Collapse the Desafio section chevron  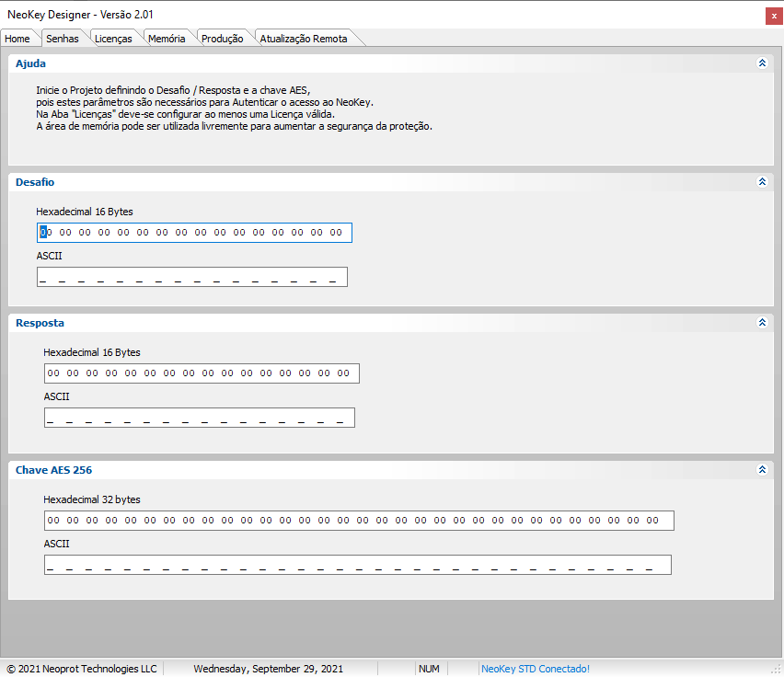tap(761, 182)
